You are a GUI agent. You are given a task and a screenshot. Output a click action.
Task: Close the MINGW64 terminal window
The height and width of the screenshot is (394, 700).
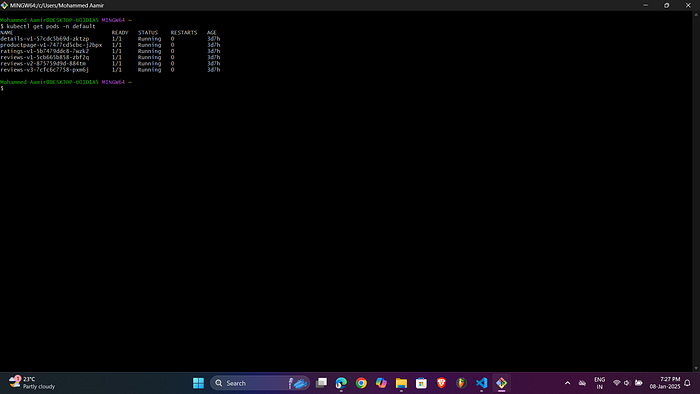[688, 5]
